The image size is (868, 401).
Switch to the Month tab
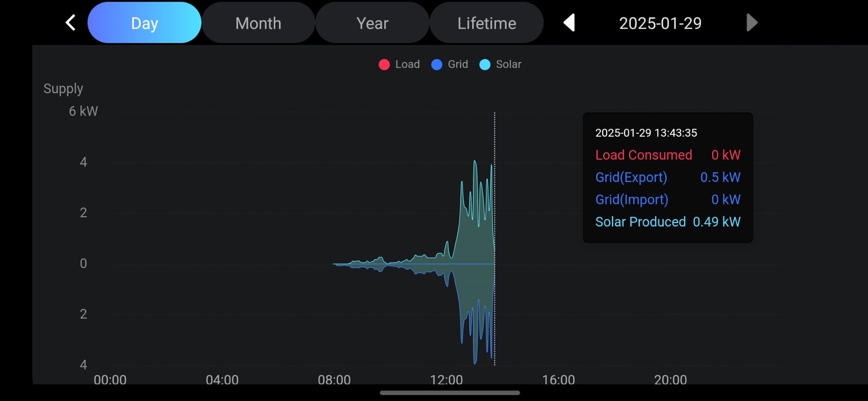258,23
